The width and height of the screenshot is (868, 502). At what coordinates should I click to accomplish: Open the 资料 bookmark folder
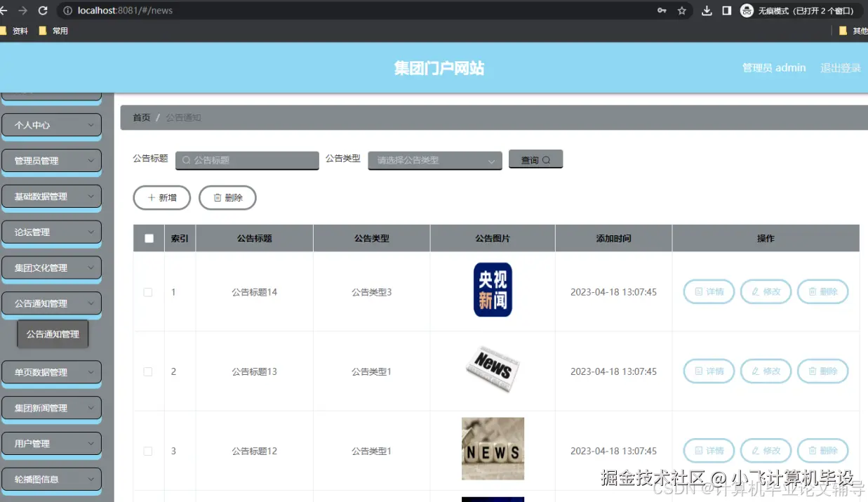tap(14, 31)
